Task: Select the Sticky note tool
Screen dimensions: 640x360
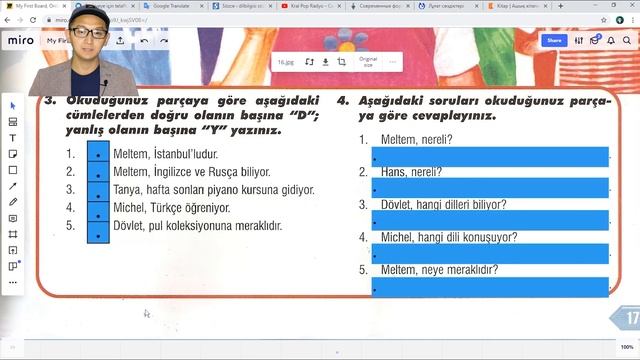Action: pos(13,154)
